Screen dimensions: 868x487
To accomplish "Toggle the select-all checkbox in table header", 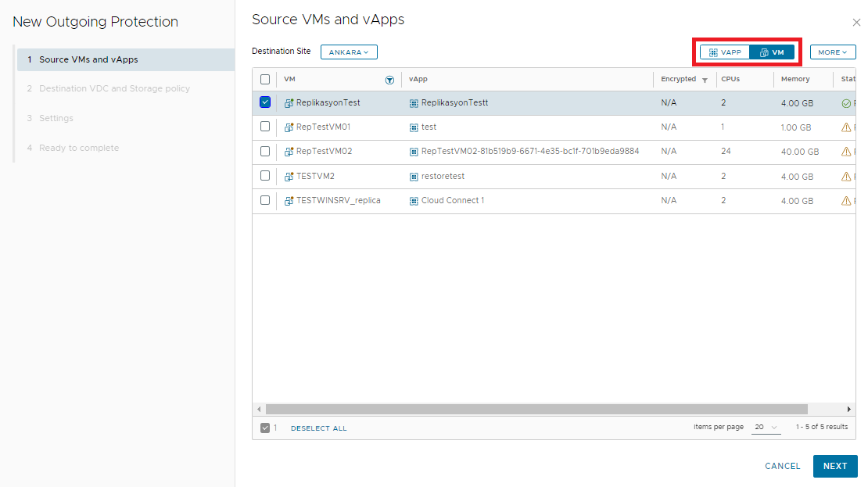I will pos(265,79).
